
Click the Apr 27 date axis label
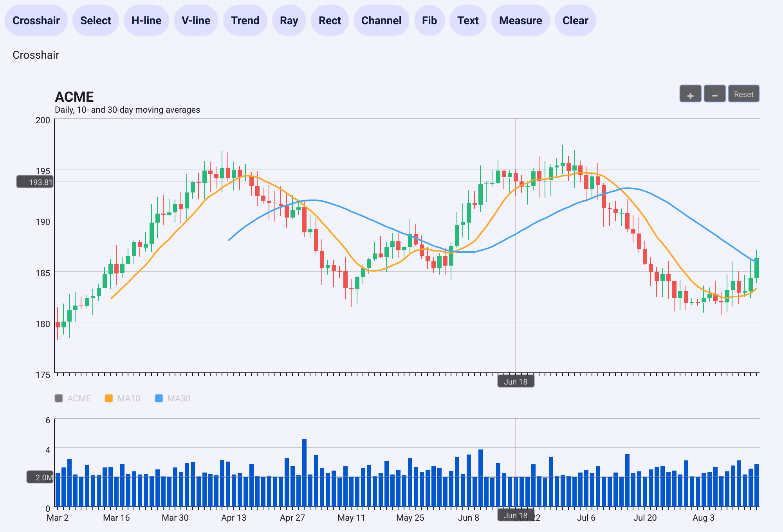[292, 518]
